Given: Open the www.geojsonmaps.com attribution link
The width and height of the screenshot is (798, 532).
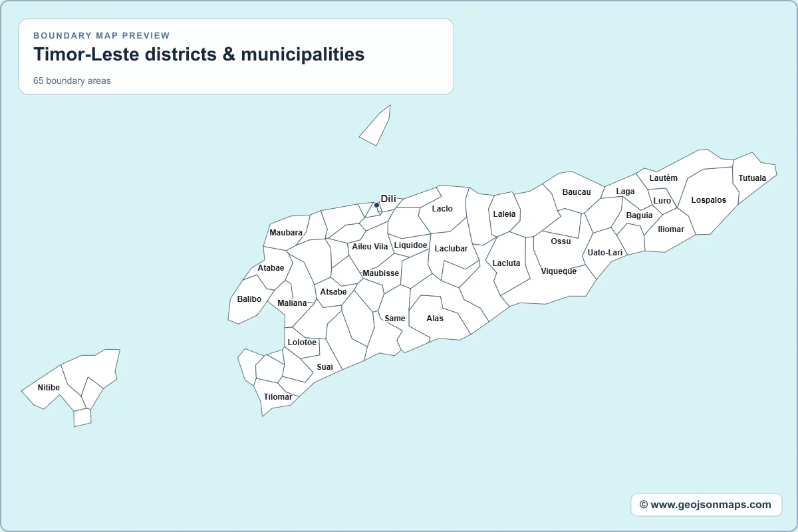Looking at the screenshot, I should (706, 505).
